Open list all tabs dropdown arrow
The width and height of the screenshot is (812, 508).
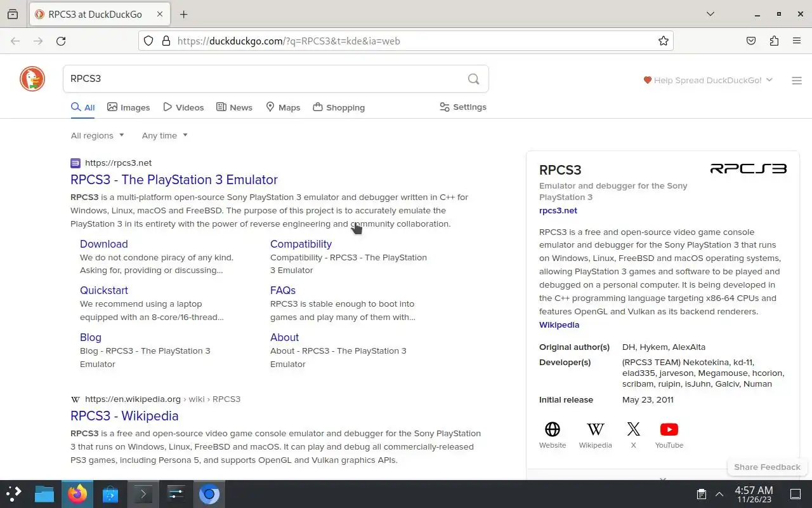tap(710, 14)
